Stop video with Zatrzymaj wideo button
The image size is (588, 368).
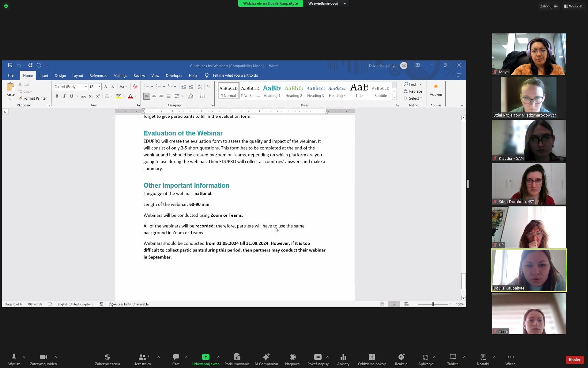point(43,359)
